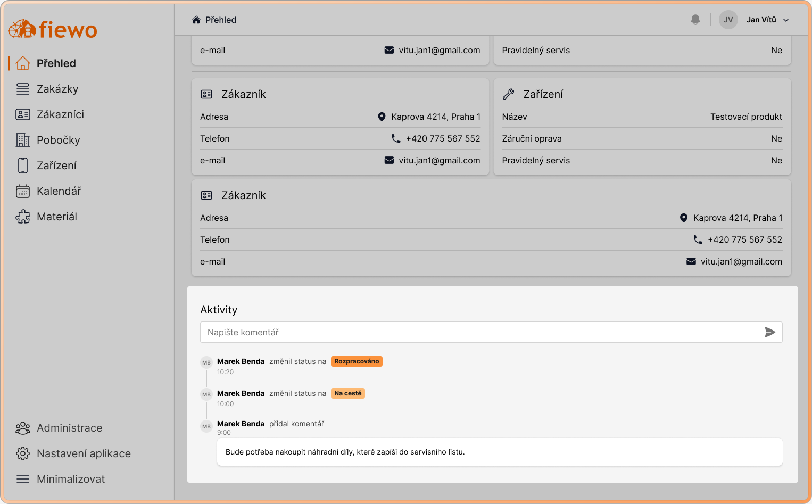Image resolution: width=812 pixels, height=504 pixels.
Task: Click the Zákazníci card icon in sidebar
Action: 23,114
